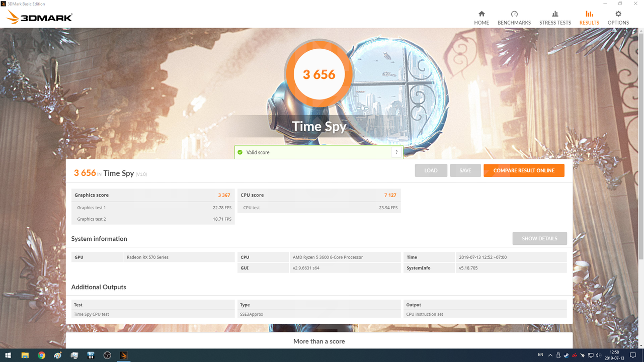The image size is (644, 362).
Task: Click the Home icon in the navigation bar
Action: [481, 16]
